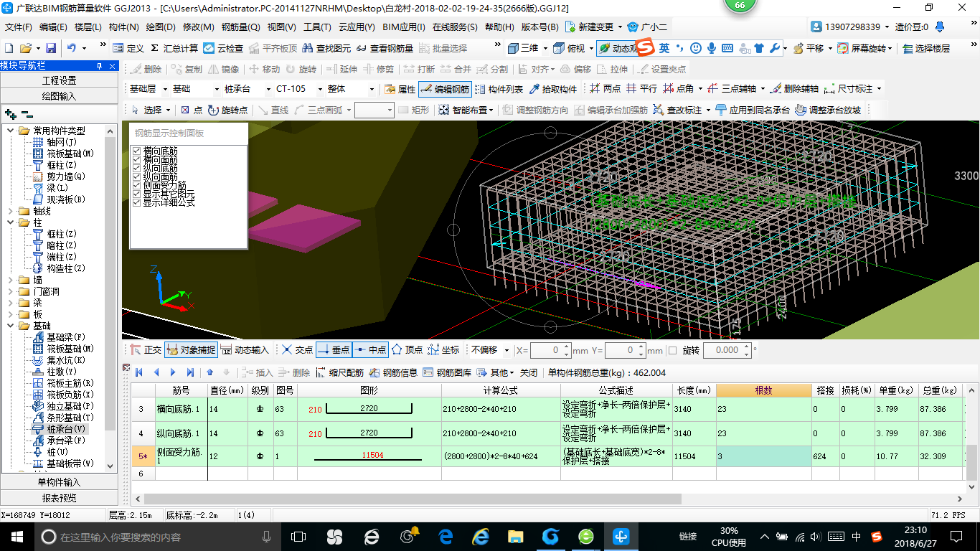Toggle the 横向面筋 checkbox
Image resolution: width=980 pixels, height=551 pixels.
pyautogui.click(x=137, y=160)
